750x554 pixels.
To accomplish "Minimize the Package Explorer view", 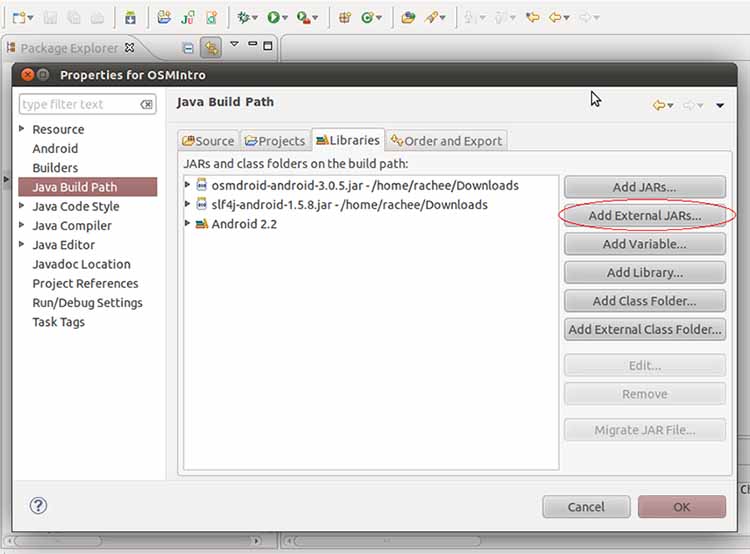I will tap(252, 44).
